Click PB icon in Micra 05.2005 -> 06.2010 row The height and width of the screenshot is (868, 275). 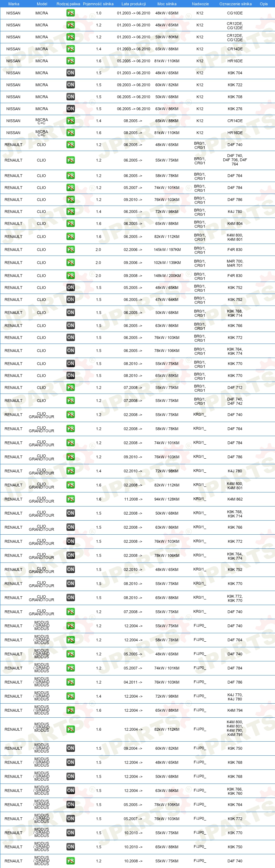70,61
